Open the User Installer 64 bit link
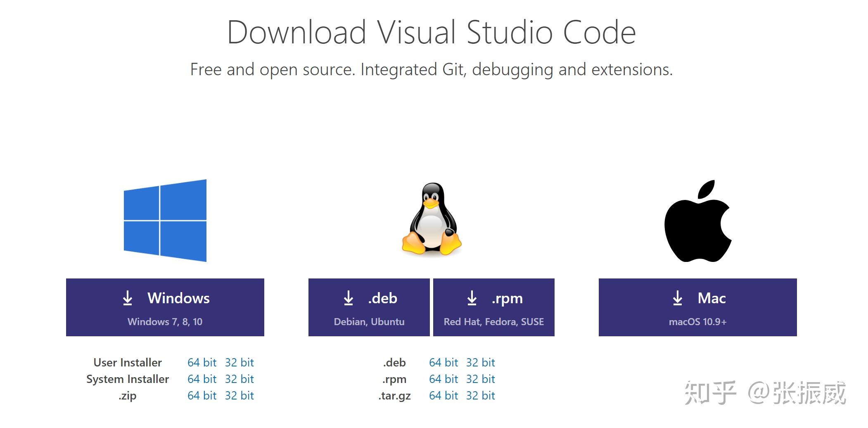 tap(202, 363)
